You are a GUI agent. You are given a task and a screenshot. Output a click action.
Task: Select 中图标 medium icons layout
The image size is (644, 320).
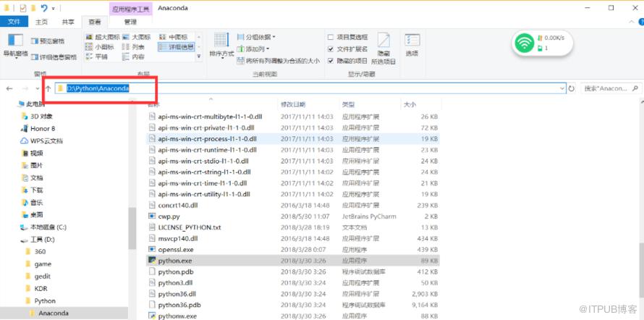coord(173,37)
